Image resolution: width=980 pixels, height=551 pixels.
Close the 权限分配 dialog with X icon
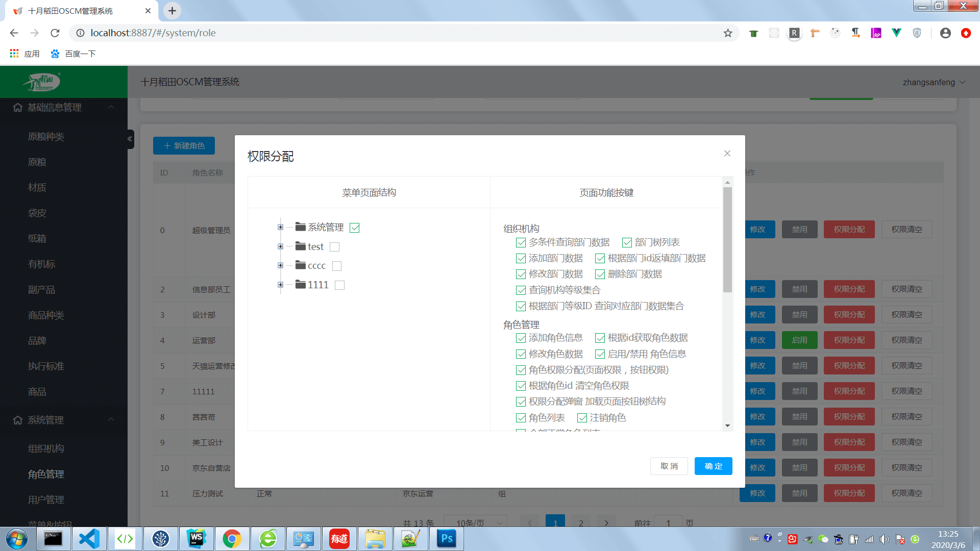727,154
